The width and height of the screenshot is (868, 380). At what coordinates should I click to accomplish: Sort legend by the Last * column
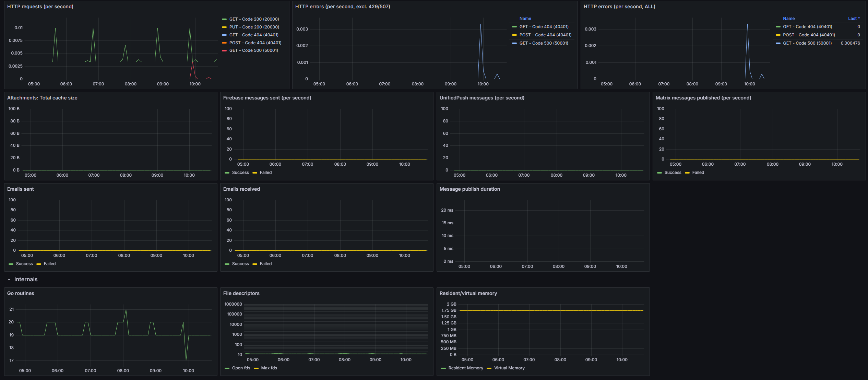pos(854,19)
